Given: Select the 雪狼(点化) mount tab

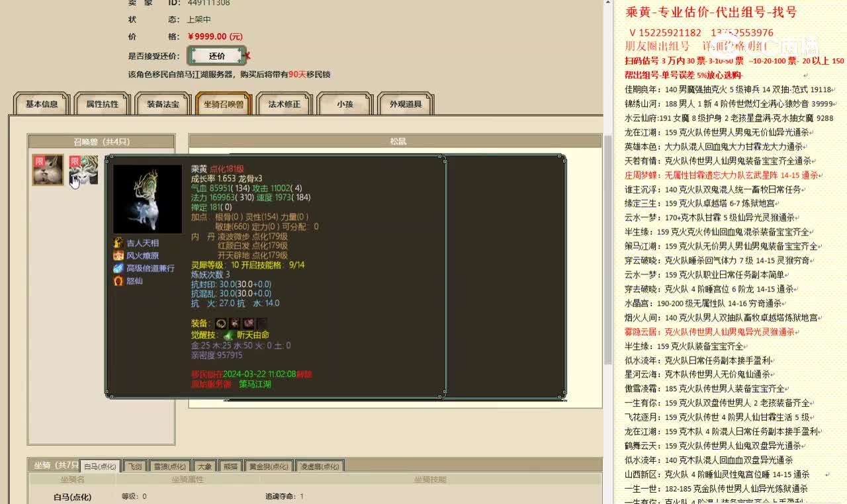Looking at the screenshot, I should pos(169,466).
